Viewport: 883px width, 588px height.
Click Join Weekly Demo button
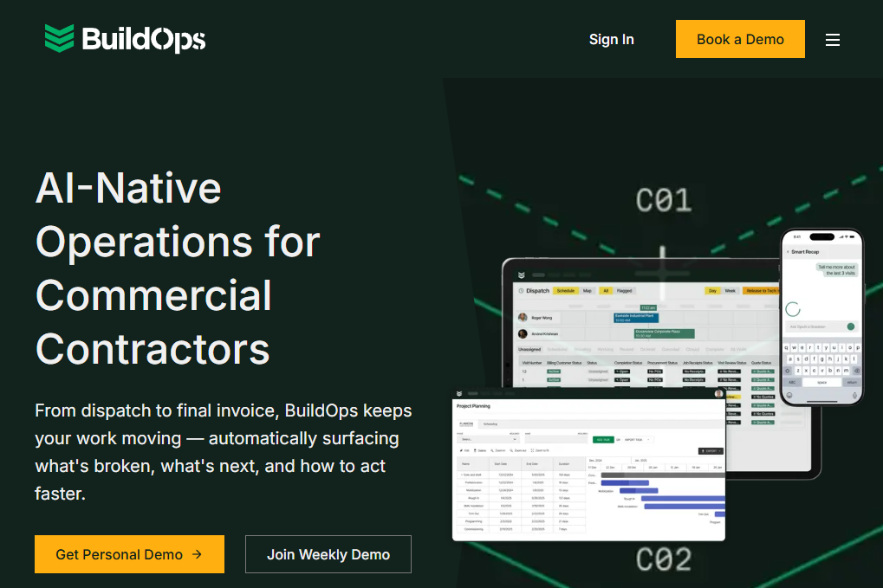pos(328,554)
